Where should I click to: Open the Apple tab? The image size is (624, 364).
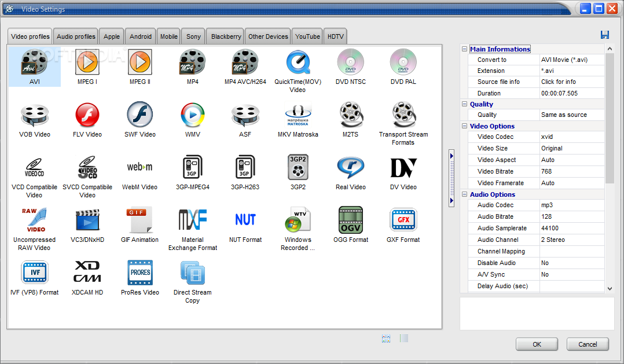(112, 36)
